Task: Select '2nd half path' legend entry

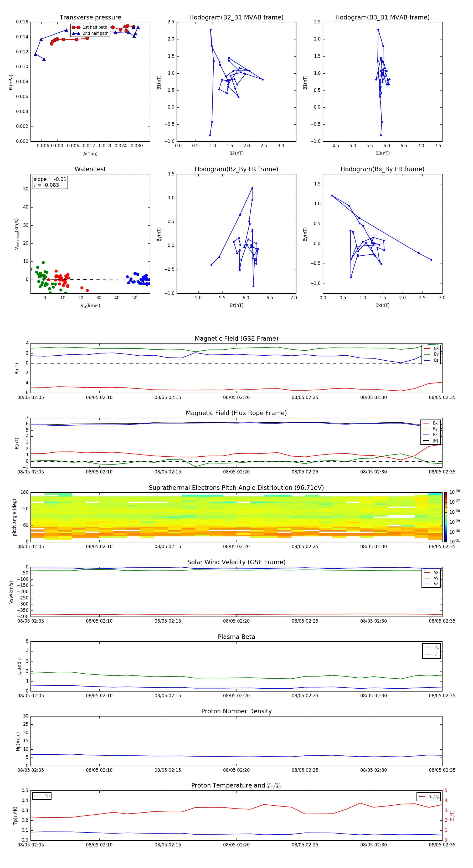Action: (90, 33)
